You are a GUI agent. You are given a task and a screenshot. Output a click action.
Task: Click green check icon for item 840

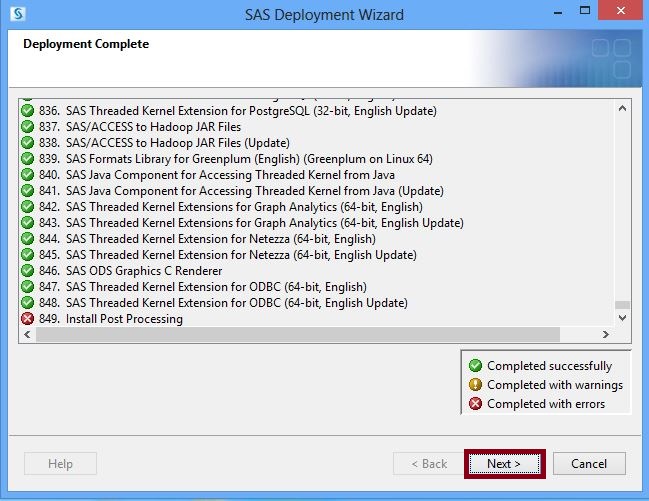pos(27,175)
